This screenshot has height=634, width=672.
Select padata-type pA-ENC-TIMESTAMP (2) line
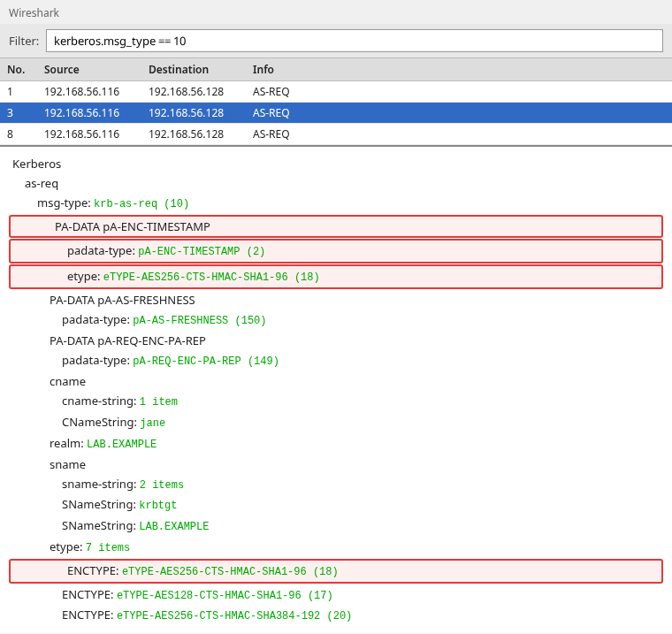336,251
